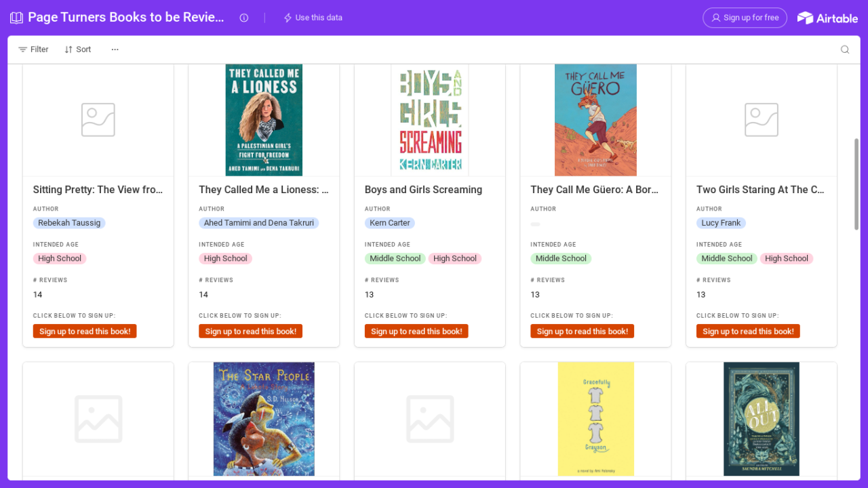Click Middle School tag on Boys and Girls Screaming
The image size is (868, 488).
[x=395, y=258]
